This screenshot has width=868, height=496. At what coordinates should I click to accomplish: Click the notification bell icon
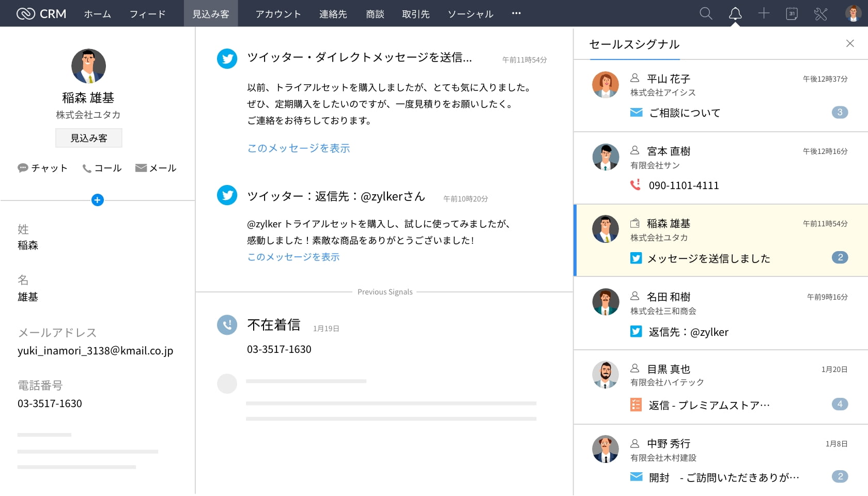(735, 14)
